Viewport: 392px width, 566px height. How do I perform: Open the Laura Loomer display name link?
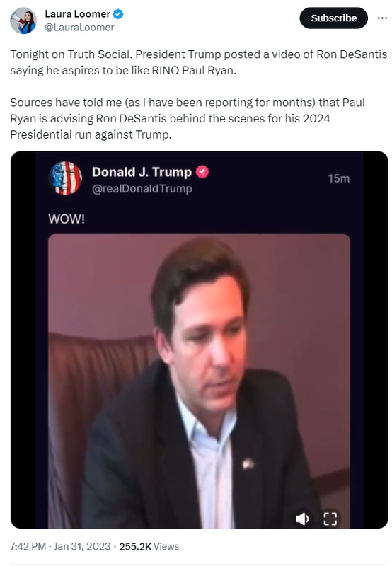coord(77,13)
